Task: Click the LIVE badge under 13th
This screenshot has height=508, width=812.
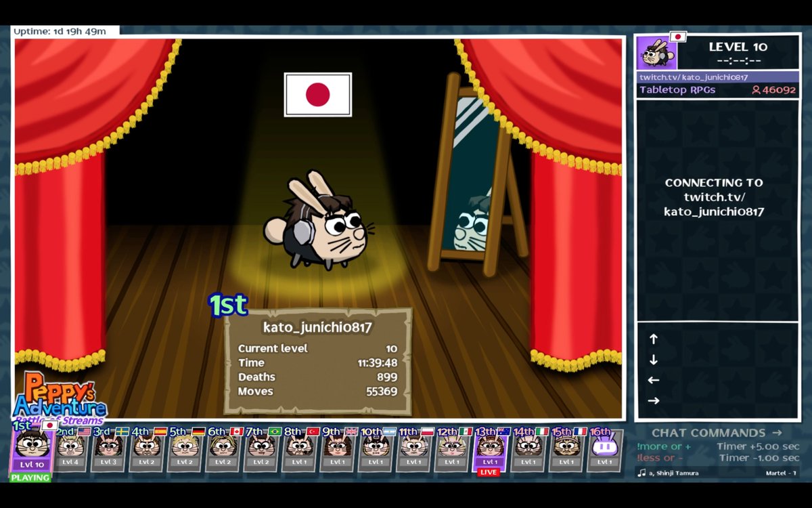Action: tap(488, 472)
